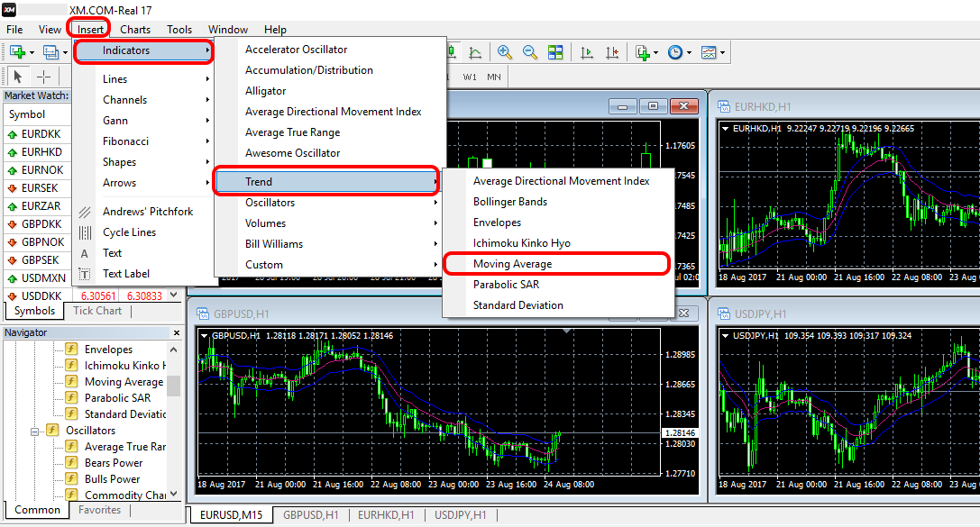Tile chart windows with the grid icon
Viewport: 980px width, 527px height.
(555, 52)
